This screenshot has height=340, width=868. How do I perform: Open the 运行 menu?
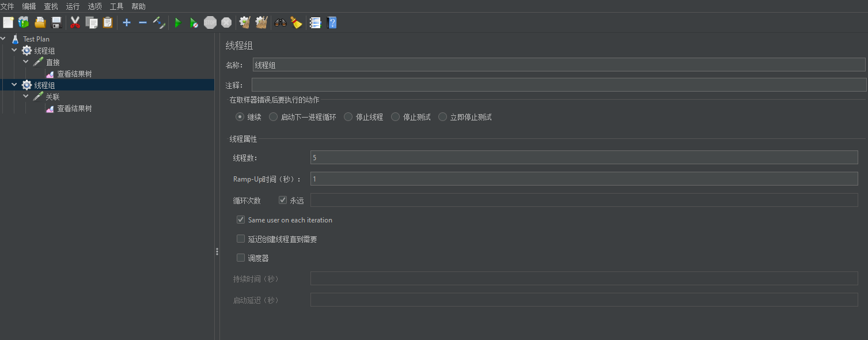click(73, 6)
